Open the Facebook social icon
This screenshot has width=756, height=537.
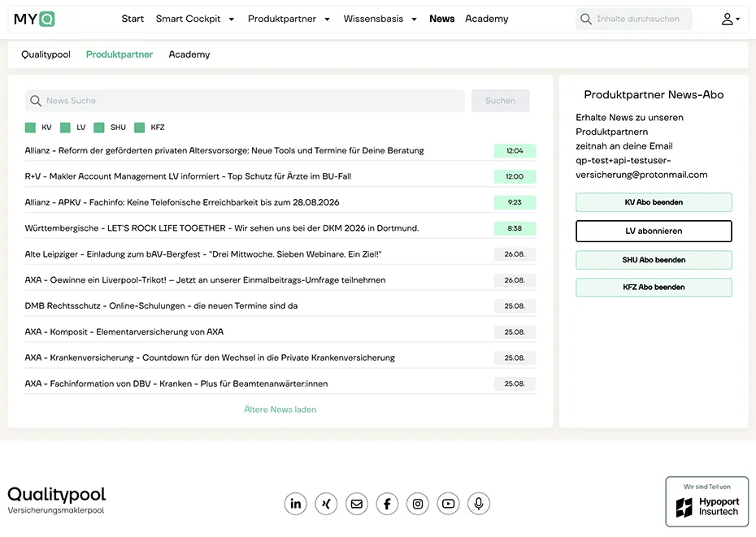387,504
